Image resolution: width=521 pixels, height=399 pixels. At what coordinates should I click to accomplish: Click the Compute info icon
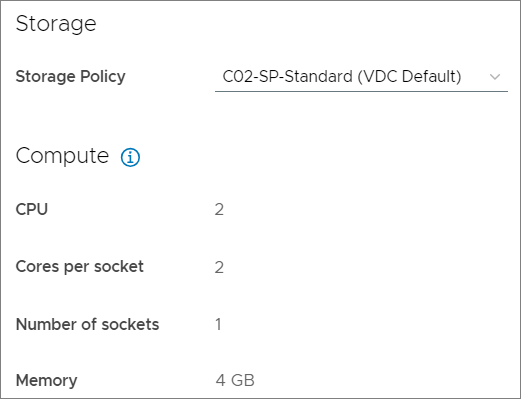[130, 157]
